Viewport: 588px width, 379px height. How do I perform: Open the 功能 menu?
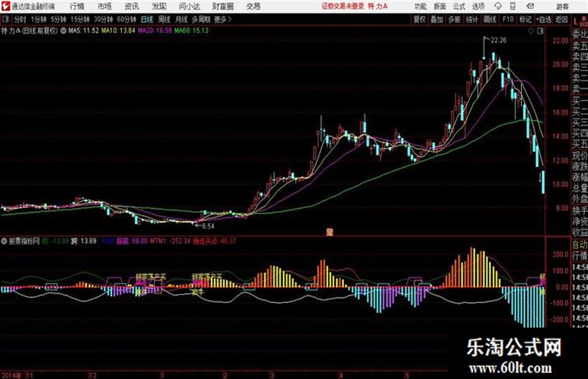[421, 6]
